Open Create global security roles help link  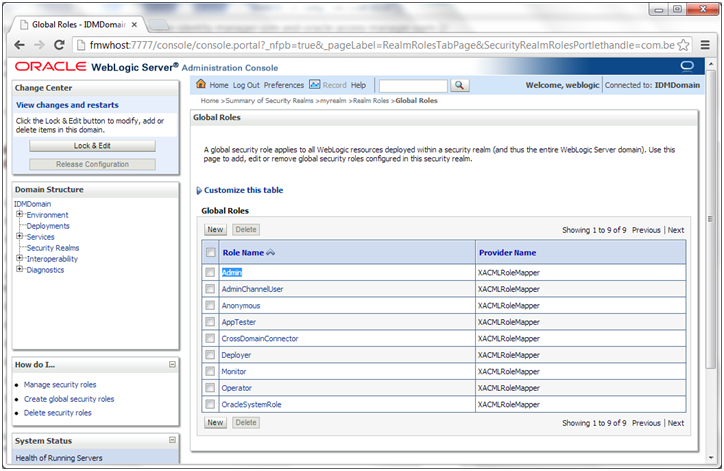(69, 399)
